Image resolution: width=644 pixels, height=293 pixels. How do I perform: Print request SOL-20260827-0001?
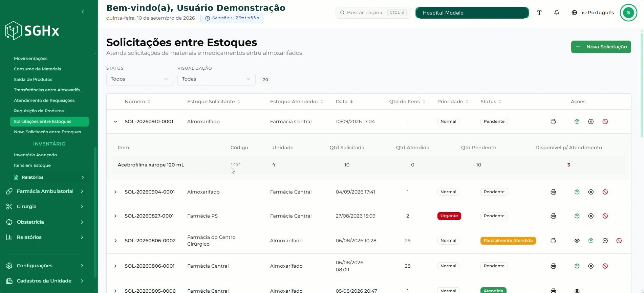553,216
